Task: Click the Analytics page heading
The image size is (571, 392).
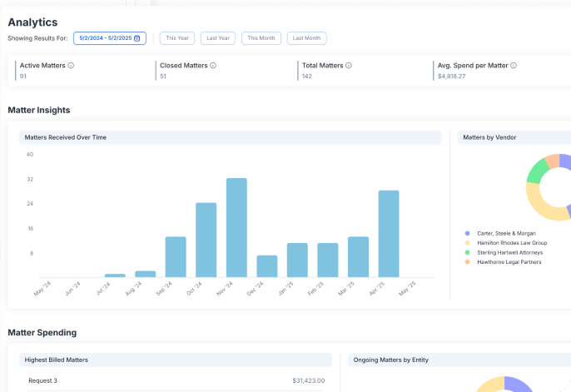Action: (x=32, y=22)
